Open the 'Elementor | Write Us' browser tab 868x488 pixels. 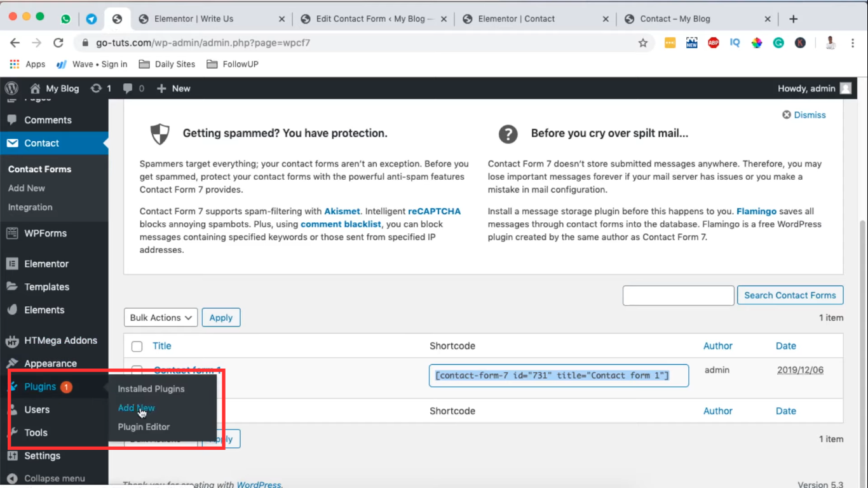tap(212, 19)
